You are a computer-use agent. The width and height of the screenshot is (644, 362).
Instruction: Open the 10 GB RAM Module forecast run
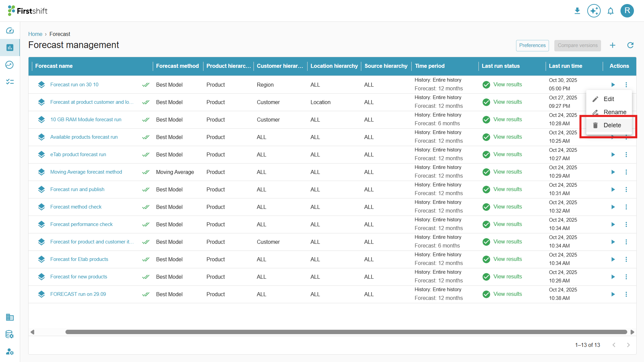pos(86,120)
